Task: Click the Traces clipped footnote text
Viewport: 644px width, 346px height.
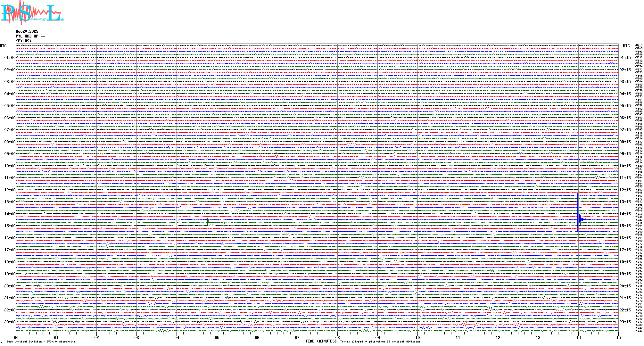Action: point(380,342)
